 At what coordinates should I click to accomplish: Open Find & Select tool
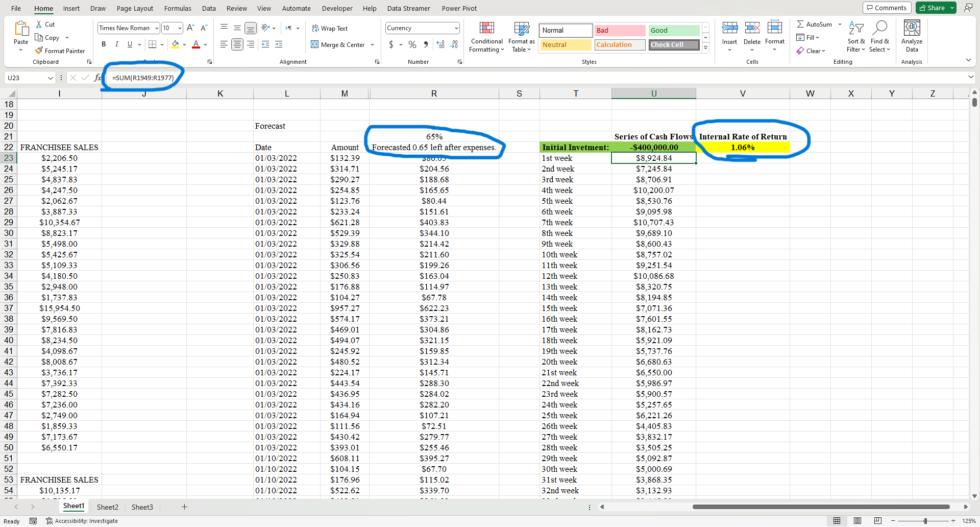click(x=879, y=29)
